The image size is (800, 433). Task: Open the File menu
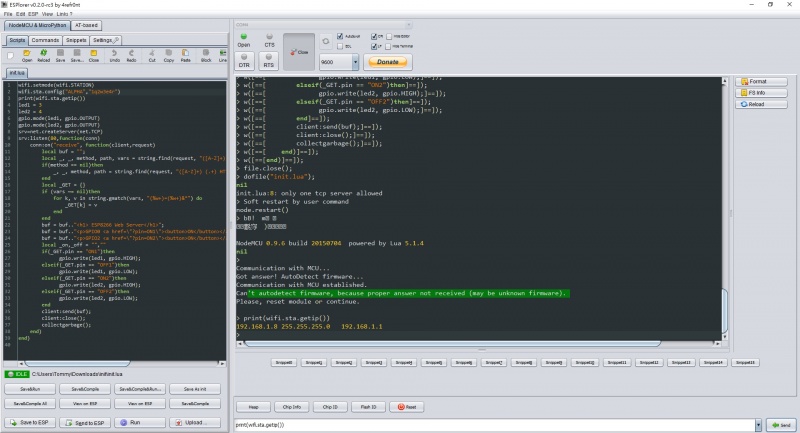(8, 14)
